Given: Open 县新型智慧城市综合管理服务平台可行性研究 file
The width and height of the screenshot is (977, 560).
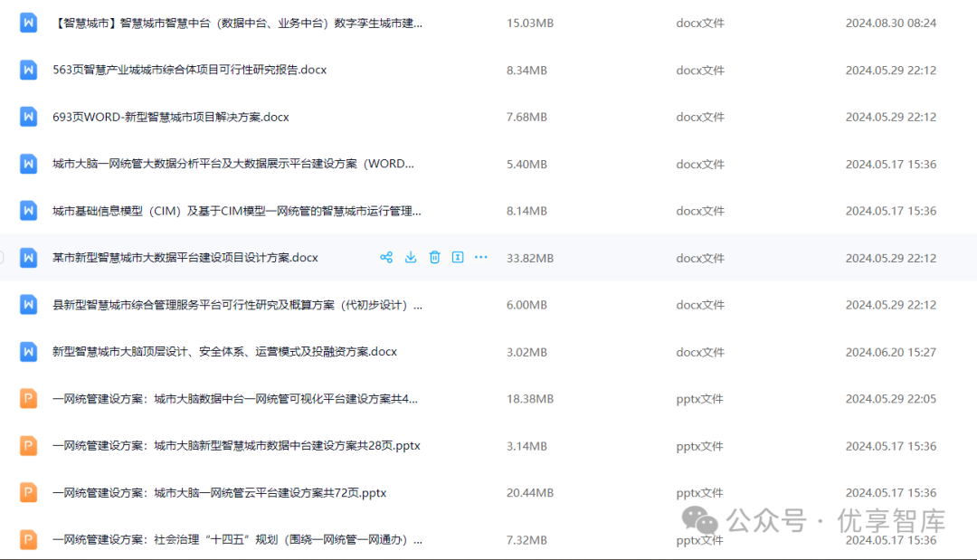Looking at the screenshot, I should pos(237,305).
